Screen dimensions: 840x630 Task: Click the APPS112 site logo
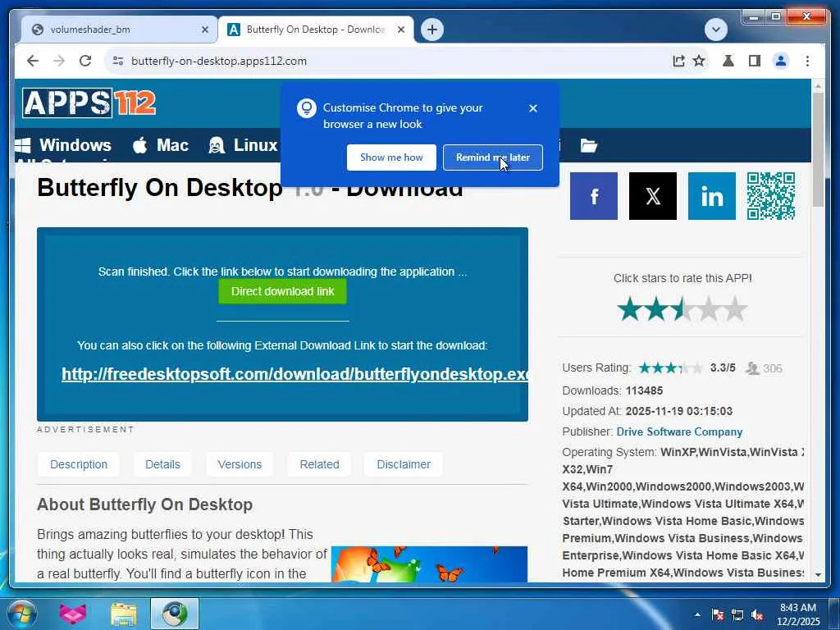89,103
